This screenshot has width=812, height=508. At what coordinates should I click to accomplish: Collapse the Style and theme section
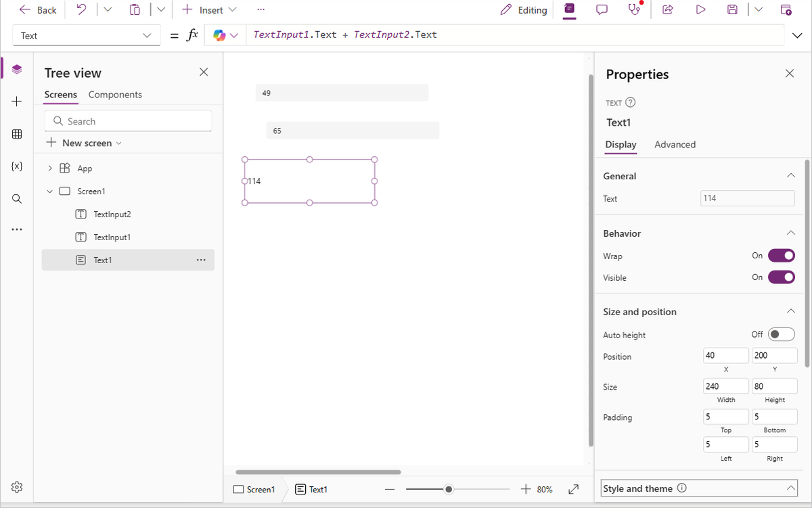790,488
